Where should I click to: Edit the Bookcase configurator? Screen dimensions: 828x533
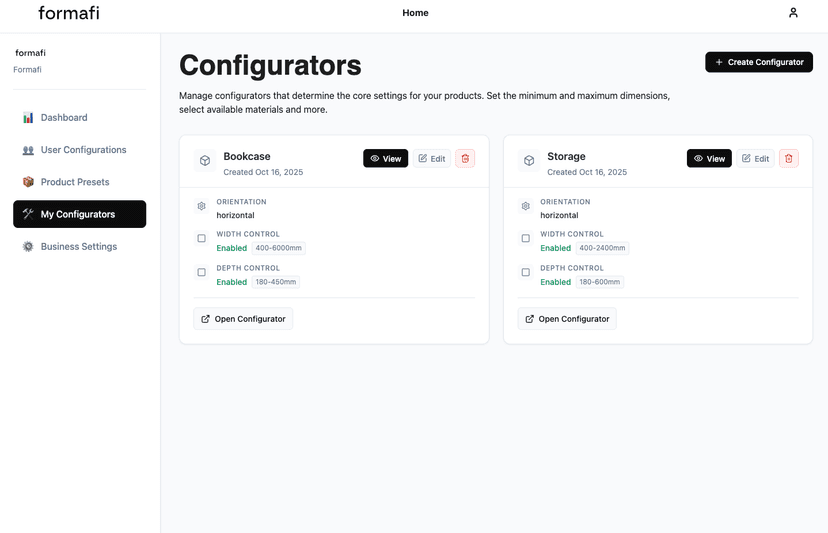point(432,158)
